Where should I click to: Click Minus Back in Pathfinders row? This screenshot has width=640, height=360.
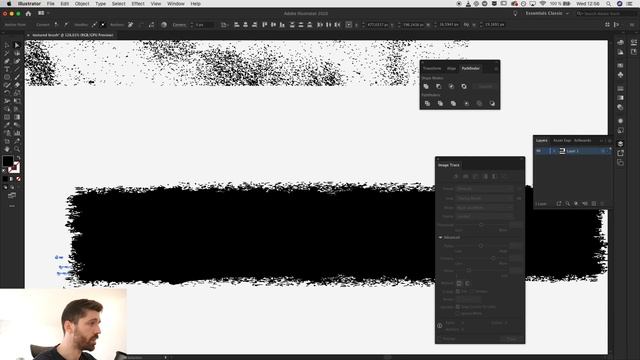tap(492, 104)
